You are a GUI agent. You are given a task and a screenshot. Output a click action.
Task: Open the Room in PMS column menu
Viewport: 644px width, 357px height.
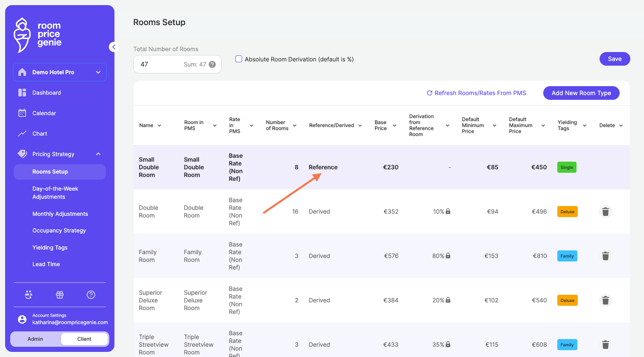pos(215,125)
